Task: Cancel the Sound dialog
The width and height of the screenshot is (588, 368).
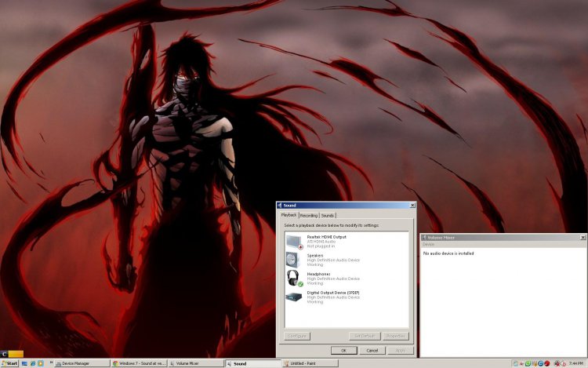Action: (372, 351)
